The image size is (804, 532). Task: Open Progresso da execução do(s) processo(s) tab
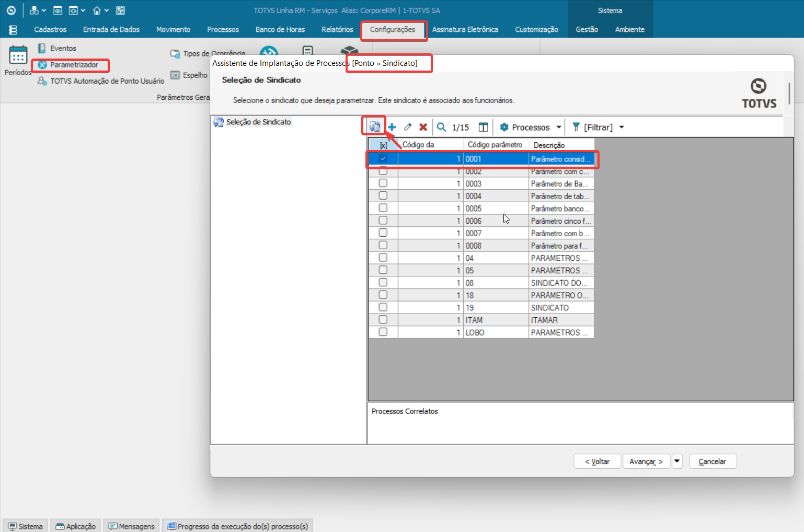pyautogui.click(x=238, y=526)
